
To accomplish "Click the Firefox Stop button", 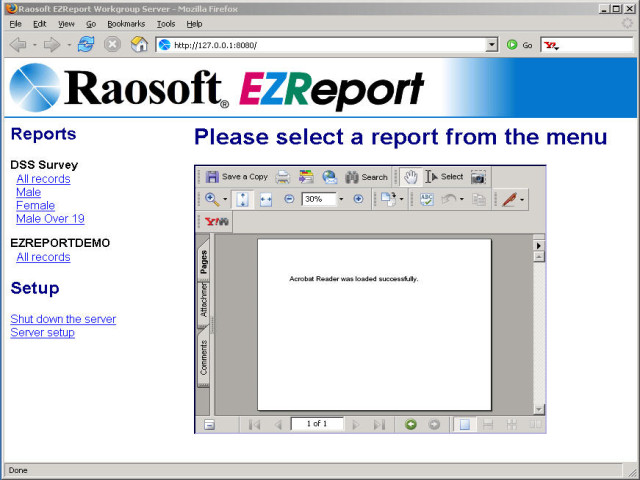I will click(x=112, y=44).
